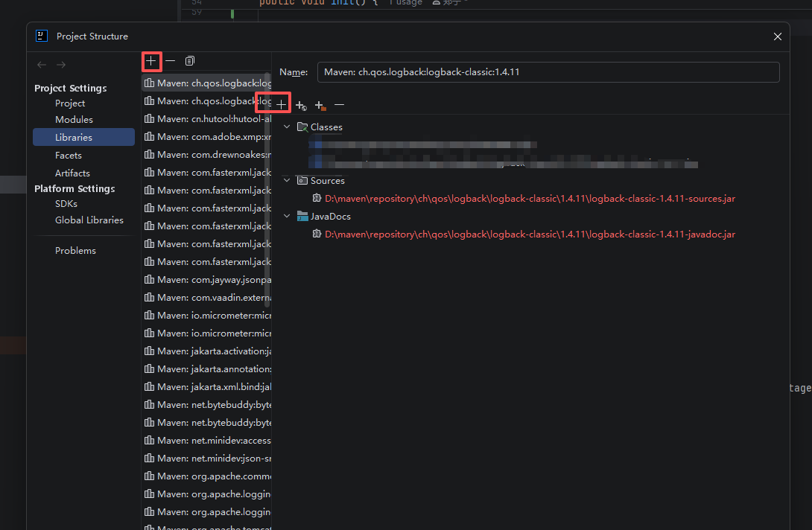812x530 pixels.
Task: Click library icon beside com.jayway.jsonpath
Action: point(149,279)
